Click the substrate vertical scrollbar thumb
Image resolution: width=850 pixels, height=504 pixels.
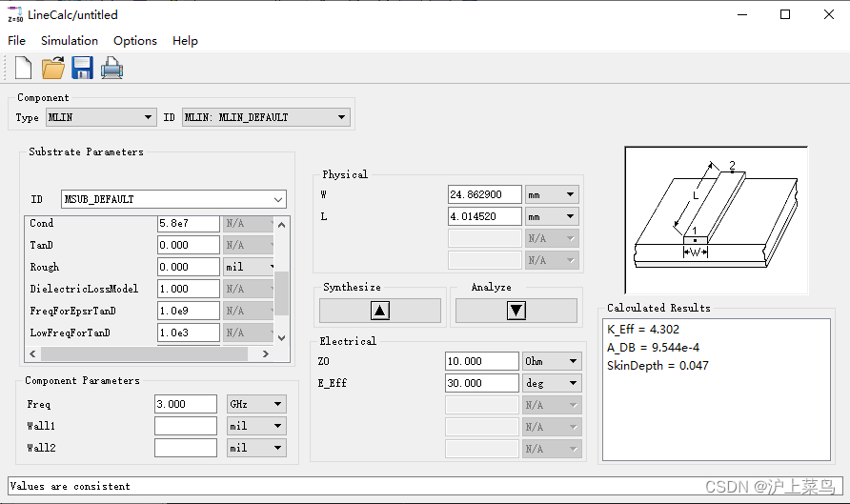click(x=281, y=292)
